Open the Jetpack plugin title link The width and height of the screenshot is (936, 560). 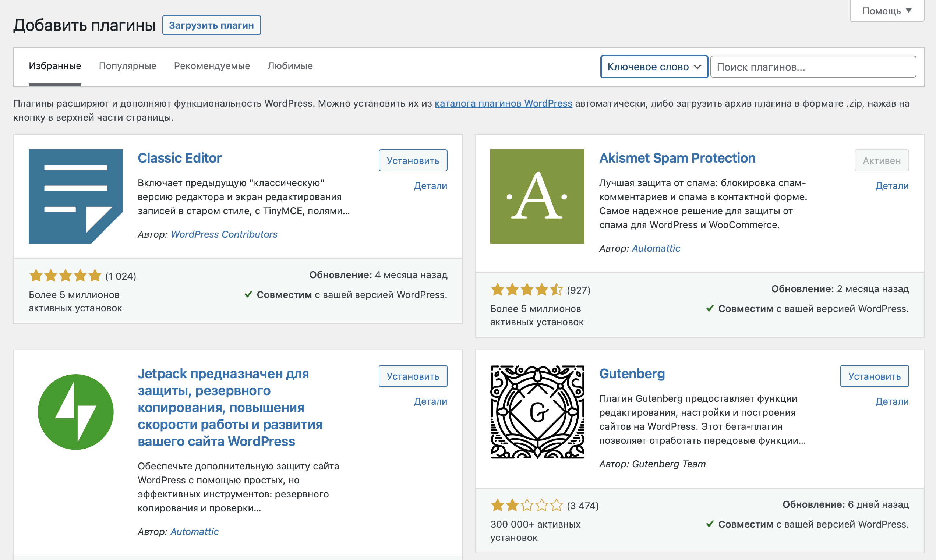coord(230,408)
